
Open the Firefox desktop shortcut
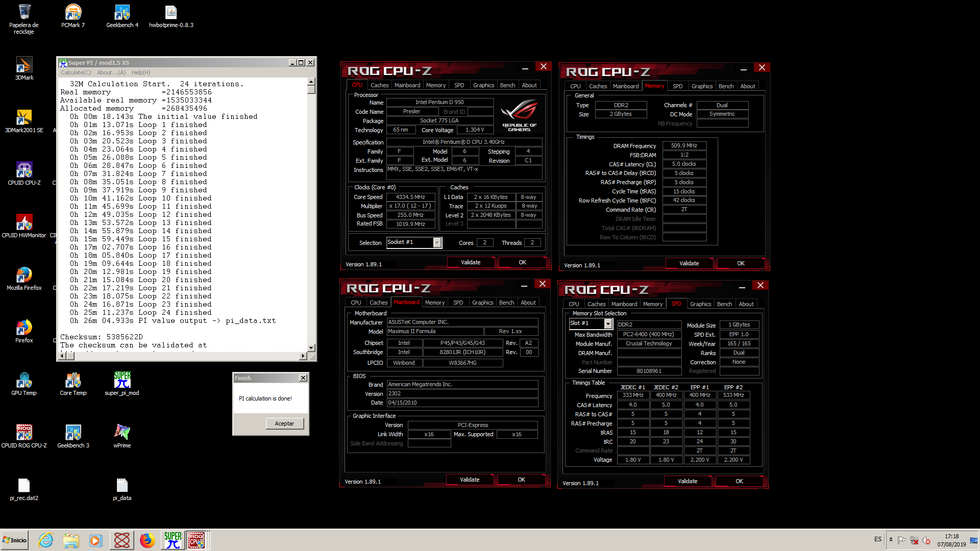[x=24, y=331]
